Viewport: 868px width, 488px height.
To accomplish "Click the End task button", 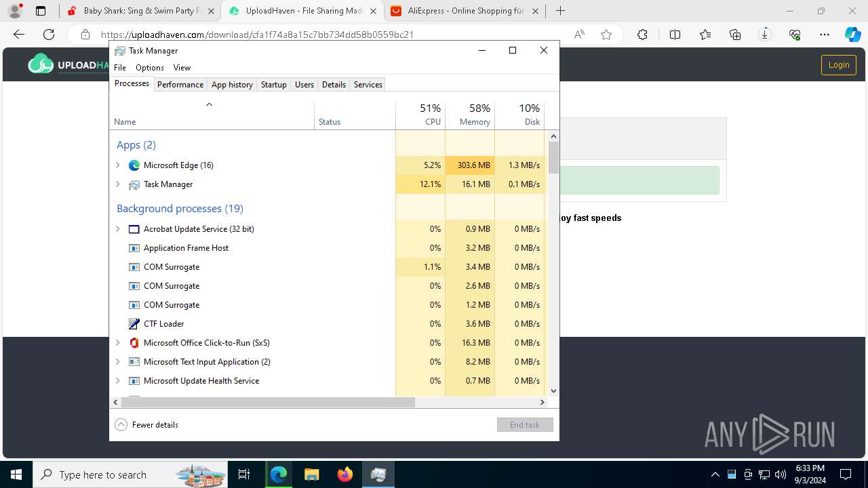I will 525,425.
